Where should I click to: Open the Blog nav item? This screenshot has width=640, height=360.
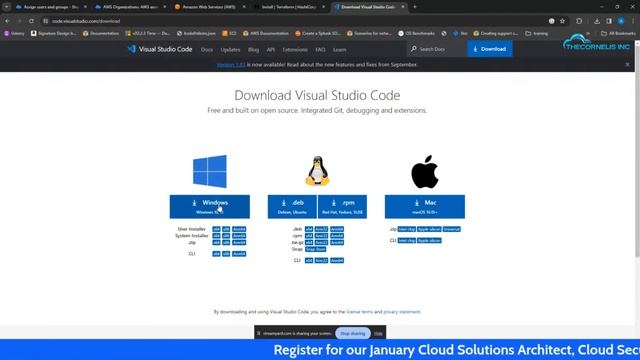coord(253,49)
